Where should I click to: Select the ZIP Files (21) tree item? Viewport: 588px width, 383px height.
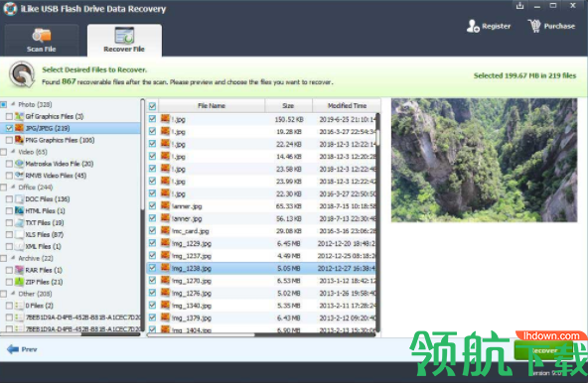44,282
